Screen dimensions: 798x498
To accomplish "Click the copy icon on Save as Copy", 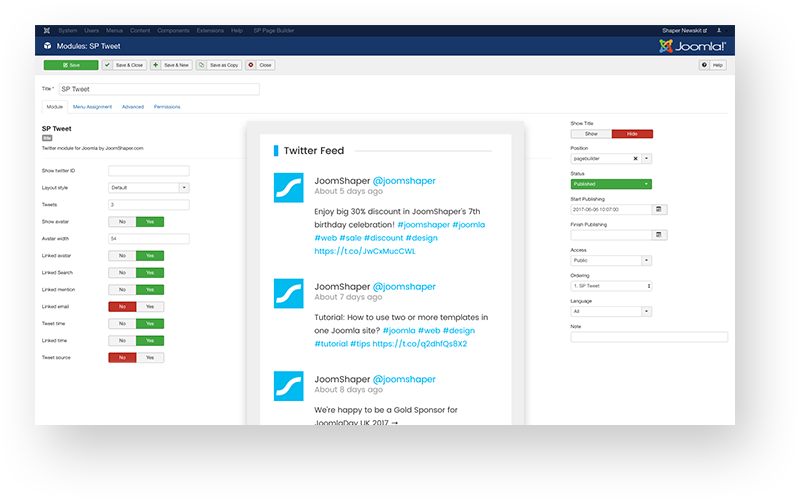I will click(202, 65).
